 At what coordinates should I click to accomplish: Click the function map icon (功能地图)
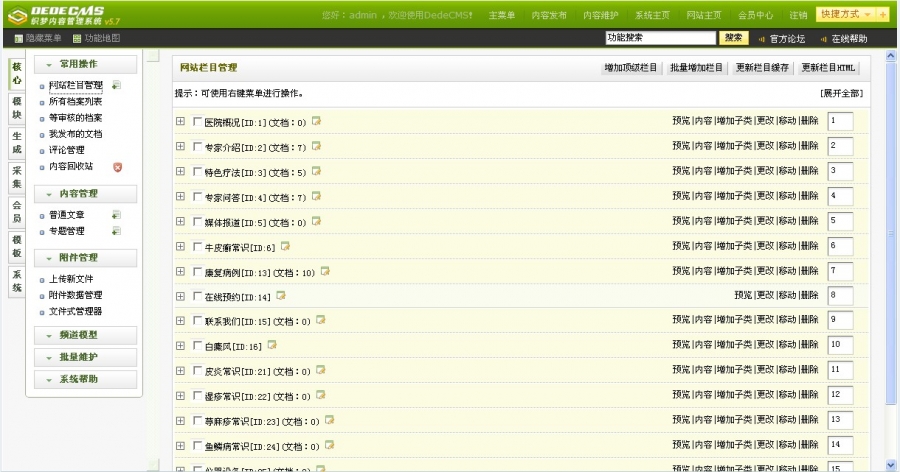[77, 38]
